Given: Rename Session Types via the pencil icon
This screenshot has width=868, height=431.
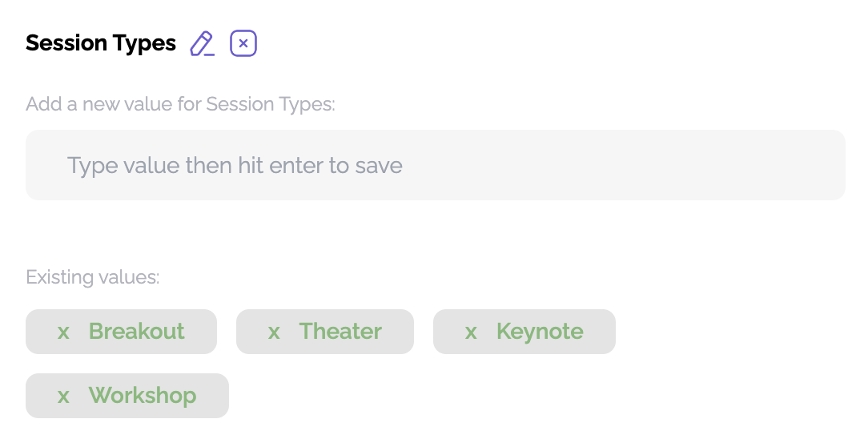Looking at the screenshot, I should tap(202, 43).
